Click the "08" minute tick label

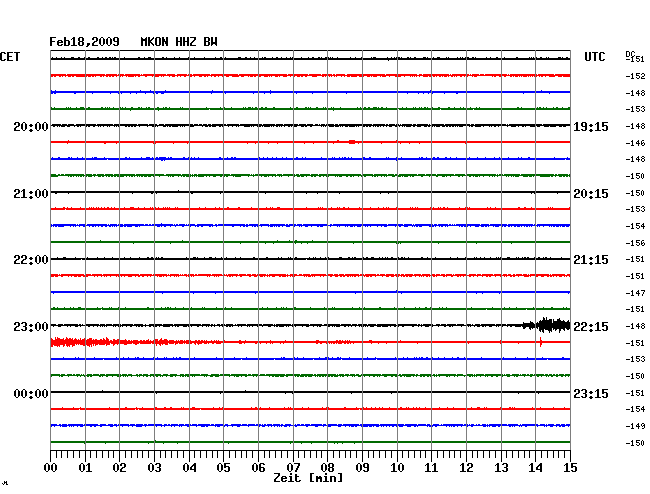click(x=327, y=468)
